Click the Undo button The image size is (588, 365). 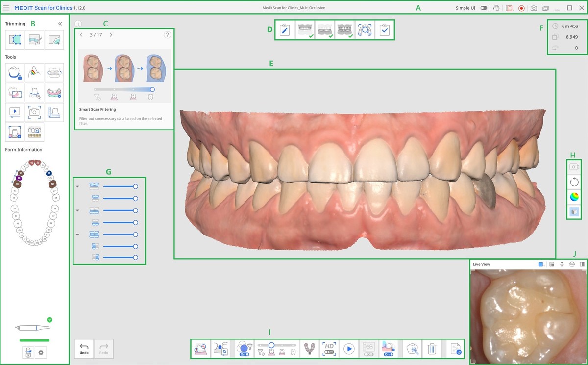coord(84,348)
